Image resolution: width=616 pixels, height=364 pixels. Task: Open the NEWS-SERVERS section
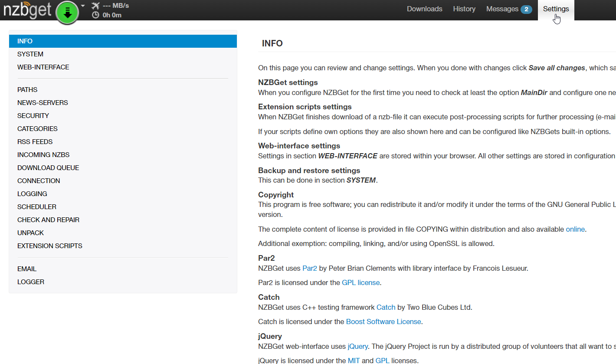click(123, 103)
